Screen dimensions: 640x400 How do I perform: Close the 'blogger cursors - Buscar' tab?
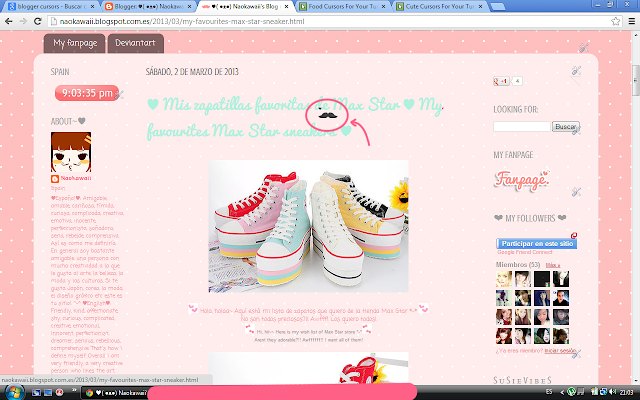click(93, 7)
